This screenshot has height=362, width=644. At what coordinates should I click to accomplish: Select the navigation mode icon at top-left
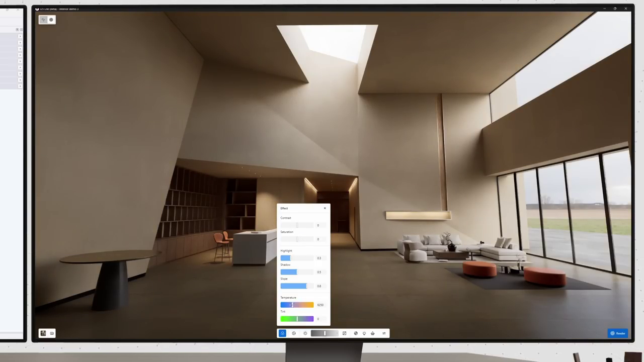click(43, 20)
